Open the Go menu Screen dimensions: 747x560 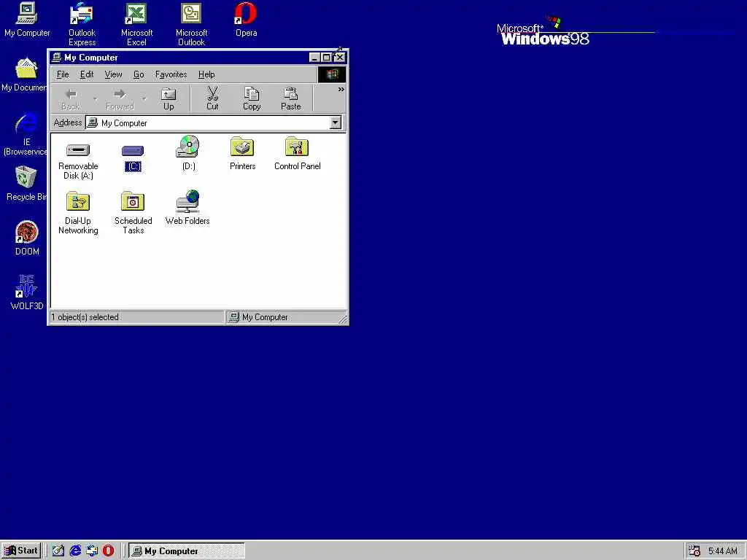click(139, 74)
